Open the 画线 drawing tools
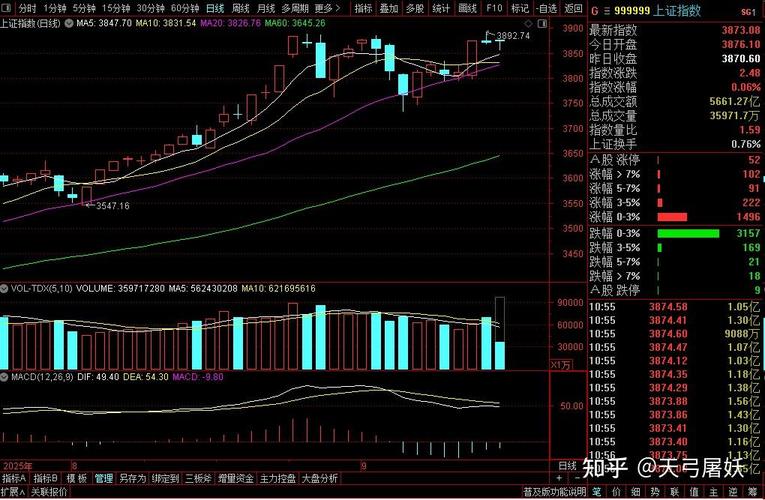The width and height of the screenshot is (765, 500). tap(467, 8)
